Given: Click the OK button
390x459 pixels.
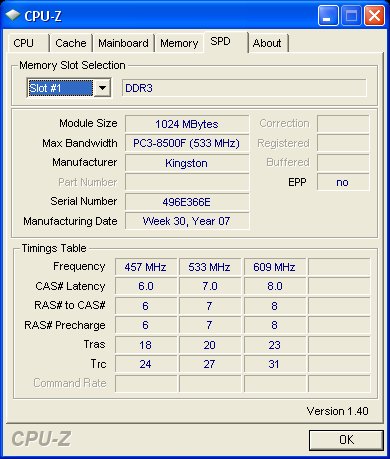Looking at the screenshot, I should point(346,440).
